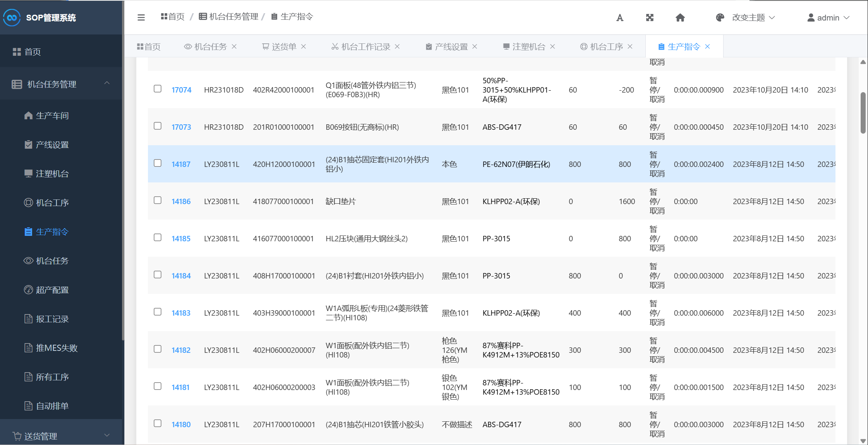Close the 生产指令 tab
Screen dimensions: 868x445
pos(708,46)
